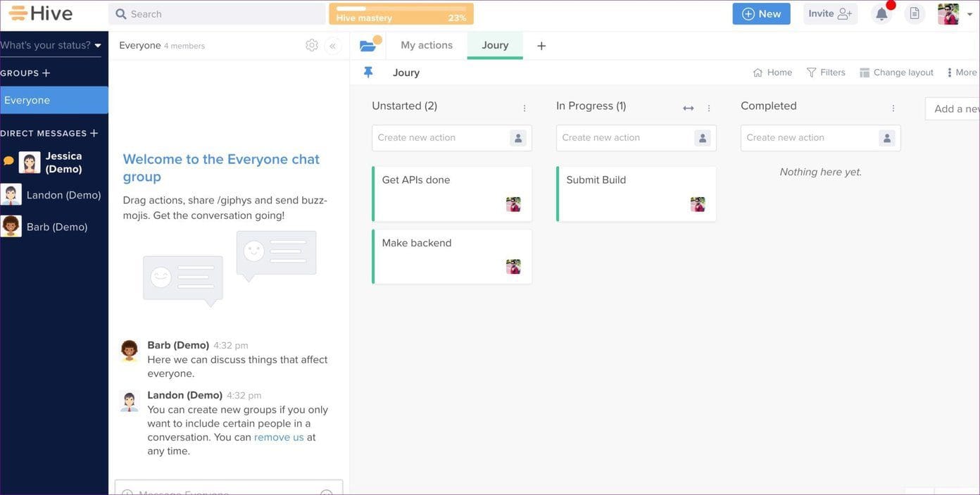Click the Unstarted (2) column title
Viewport: 980px width, 495px height.
[x=405, y=106]
